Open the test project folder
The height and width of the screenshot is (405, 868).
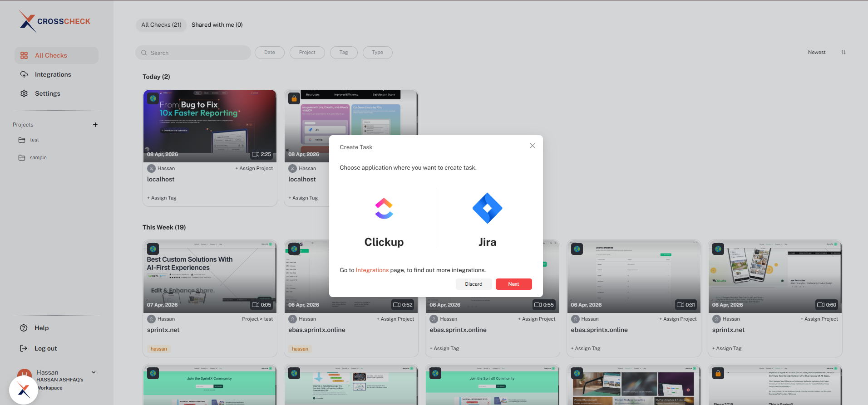(x=29, y=140)
